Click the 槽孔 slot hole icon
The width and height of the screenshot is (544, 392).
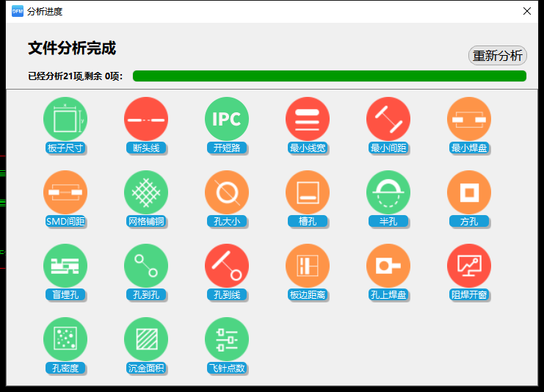point(308,192)
